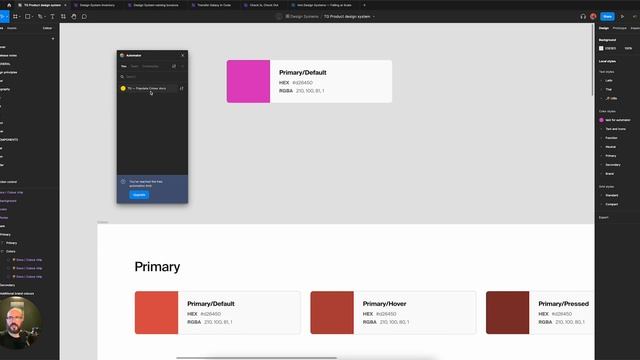Click the yellow automation icon in Automator list
Viewport: 640px width, 360px height.
pos(123,88)
